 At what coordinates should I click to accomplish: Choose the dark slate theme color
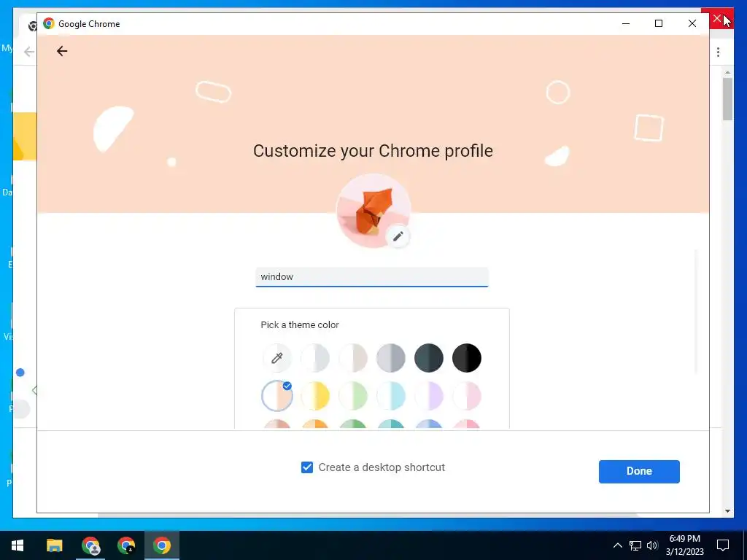tap(429, 357)
